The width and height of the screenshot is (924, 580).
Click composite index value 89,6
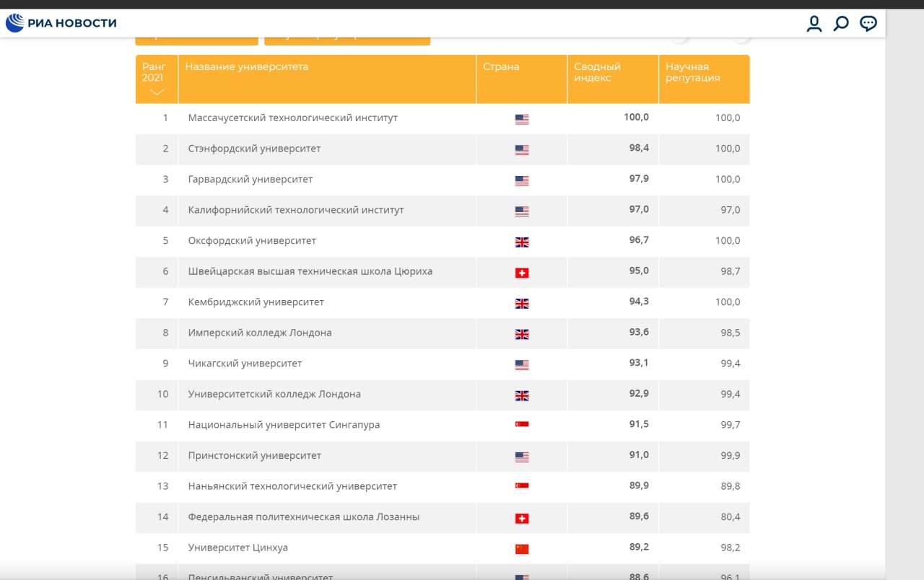[639, 516]
